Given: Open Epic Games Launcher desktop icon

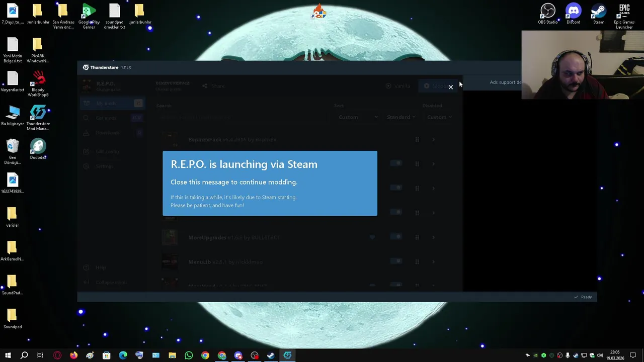Looking at the screenshot, I should point(624,17).
